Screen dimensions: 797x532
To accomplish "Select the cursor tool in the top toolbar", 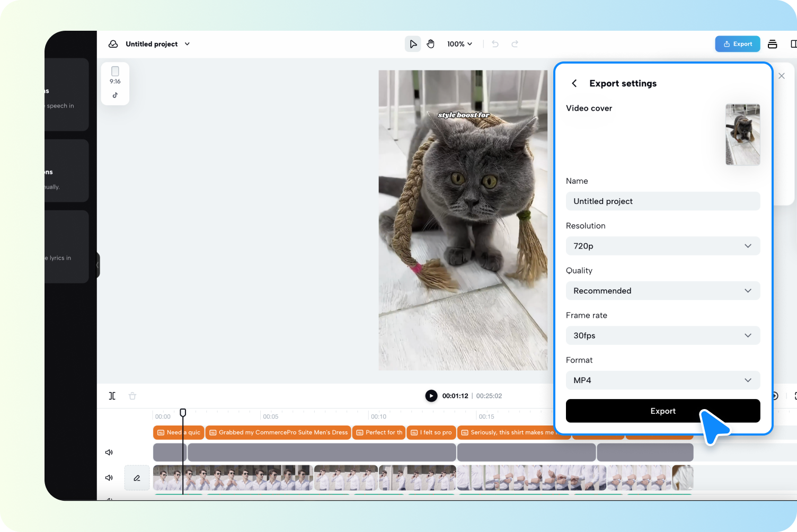I will [413, 44].
